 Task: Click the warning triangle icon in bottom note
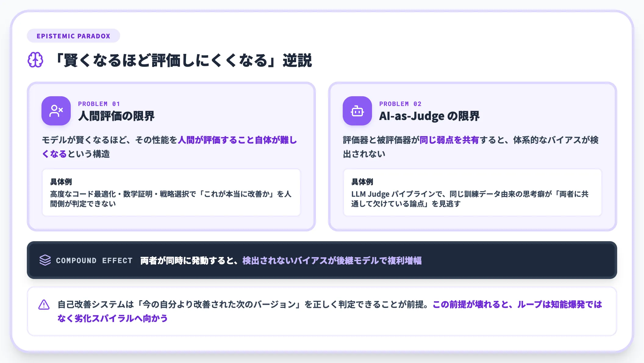click(x=44, y=305)
